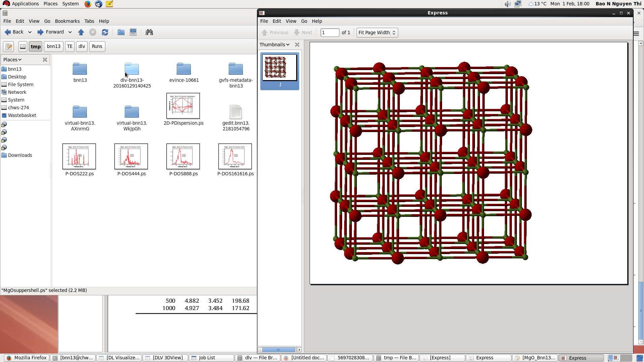Click the volume speaker tray icon
This screenshot has height=362, width=644.
[x=507, y=4]
